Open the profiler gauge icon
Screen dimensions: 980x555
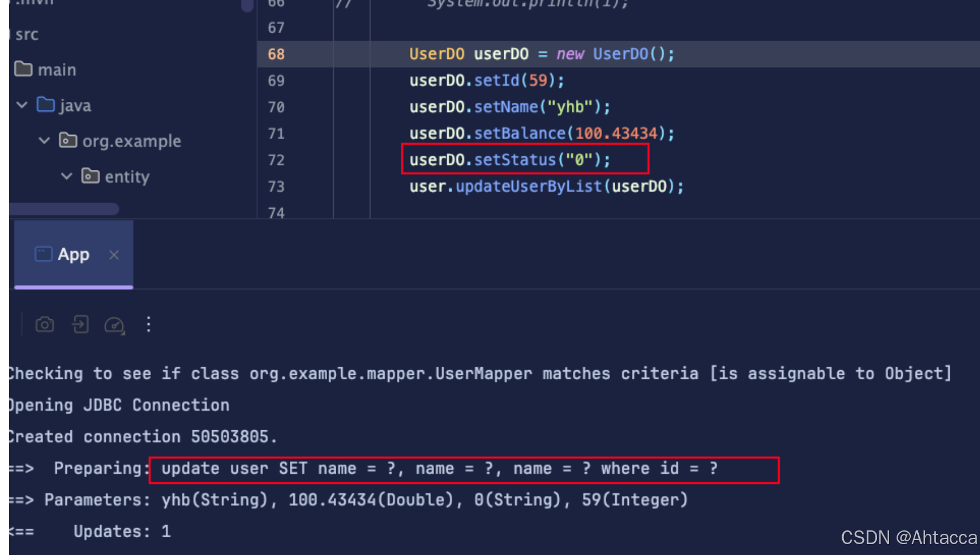coord(114,325)
